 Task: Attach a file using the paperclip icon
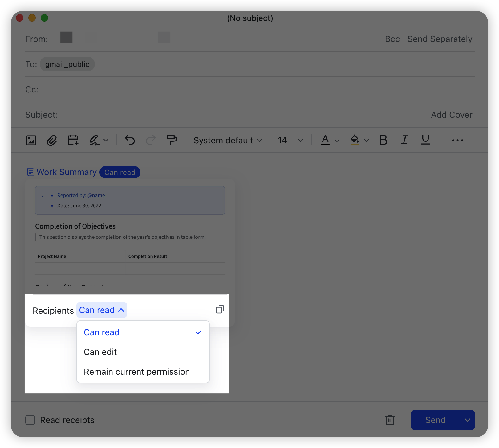click(52, 140)
